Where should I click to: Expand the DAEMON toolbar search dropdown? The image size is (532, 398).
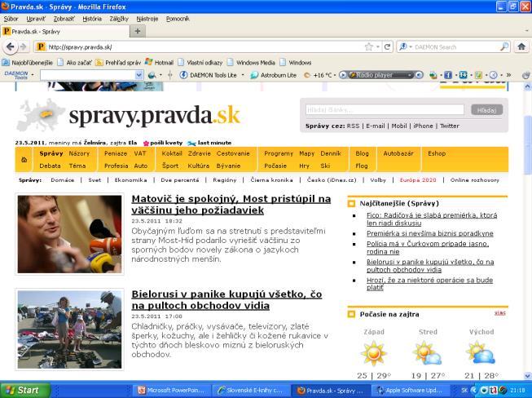[x=138, y=75]
